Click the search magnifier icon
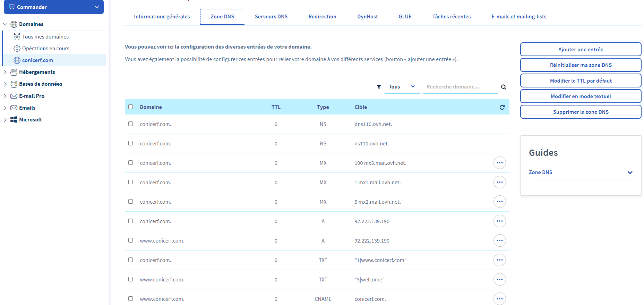The image size is (644, 305). pyautogui.click(x=504, y=87)
